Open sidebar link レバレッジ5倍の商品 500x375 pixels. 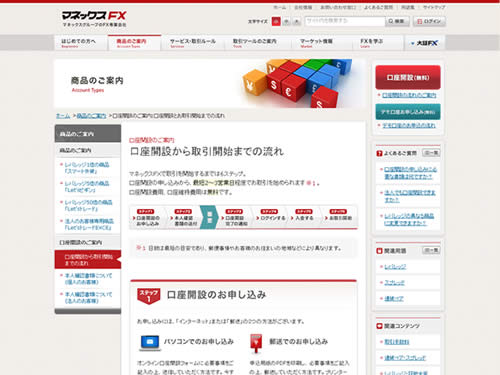[x=87, y=187]
